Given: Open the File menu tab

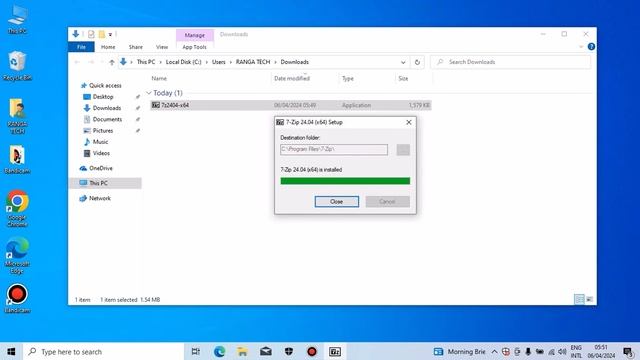Looking at the screenshot, I should point(81,47).
